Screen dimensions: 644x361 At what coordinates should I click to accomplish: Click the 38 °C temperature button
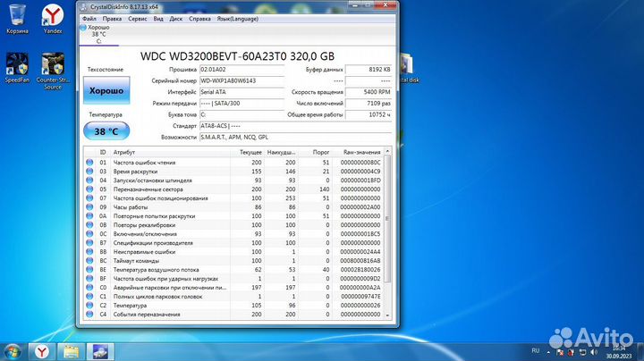pos(106,131)
